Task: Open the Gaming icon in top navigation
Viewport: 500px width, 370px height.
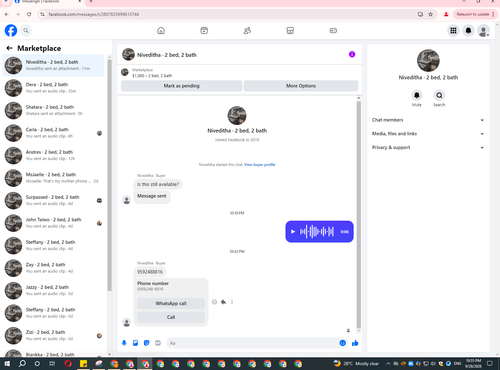Action: pos(333,31)
